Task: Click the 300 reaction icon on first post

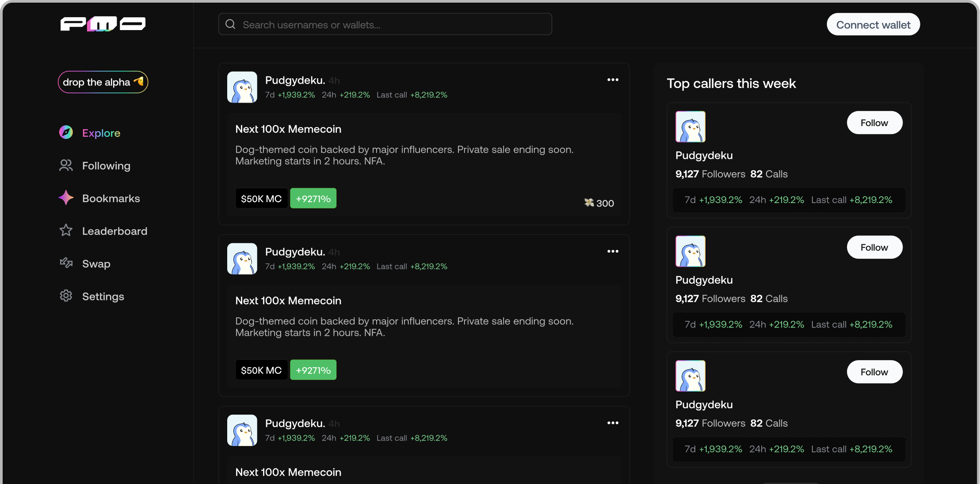Action: (x=589, y=203)
